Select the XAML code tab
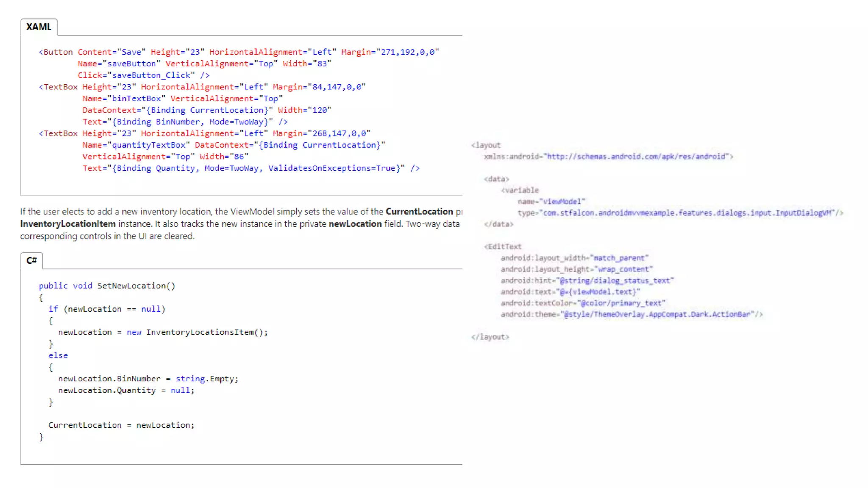 click(x=39, y=27)
